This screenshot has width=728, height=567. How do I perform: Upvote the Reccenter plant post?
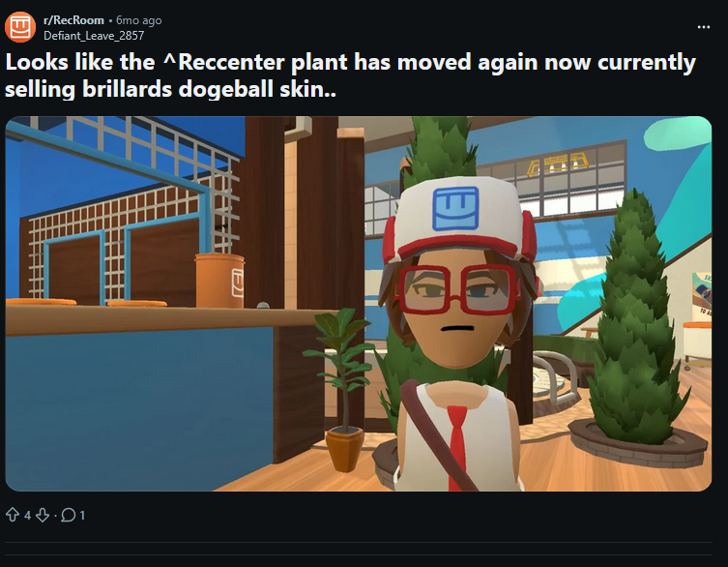point(13,515)
